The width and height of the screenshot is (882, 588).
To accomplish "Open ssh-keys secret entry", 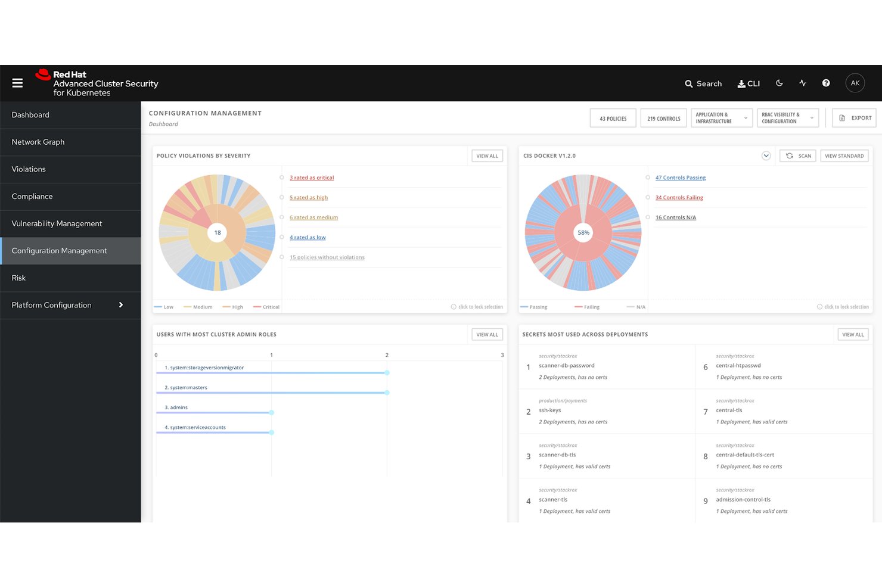I will [607, 412].
